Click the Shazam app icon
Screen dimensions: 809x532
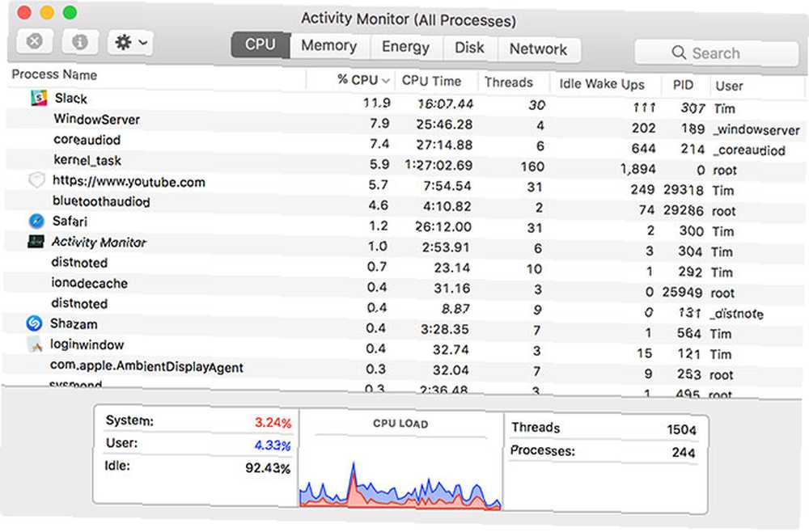(34, 323)
